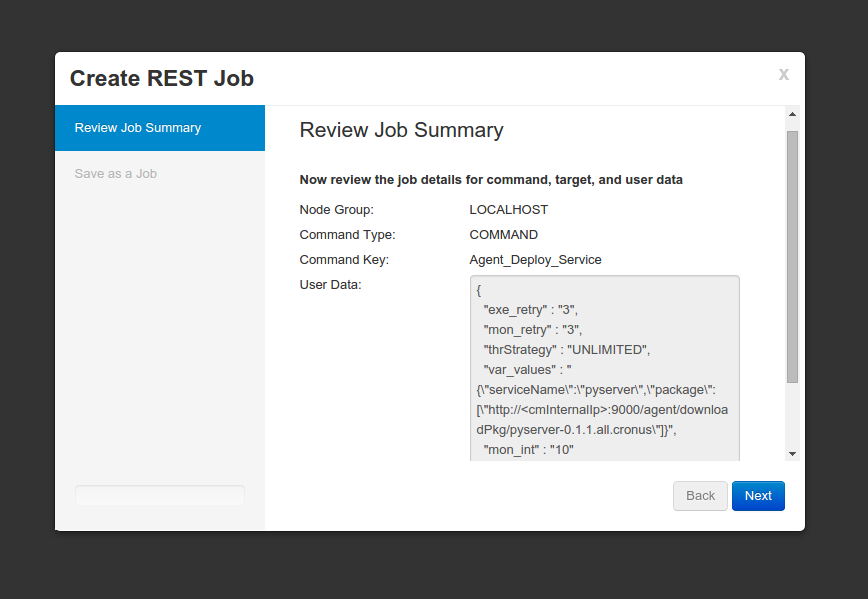Screen dimensions: 868x599
Task: Click the COMMAND command type value
Action: point(504,235)
